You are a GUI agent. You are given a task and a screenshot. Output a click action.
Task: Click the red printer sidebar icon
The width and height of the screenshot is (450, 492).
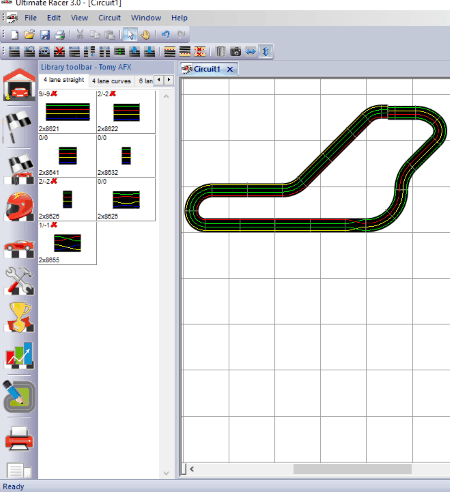tap(19, 438)
